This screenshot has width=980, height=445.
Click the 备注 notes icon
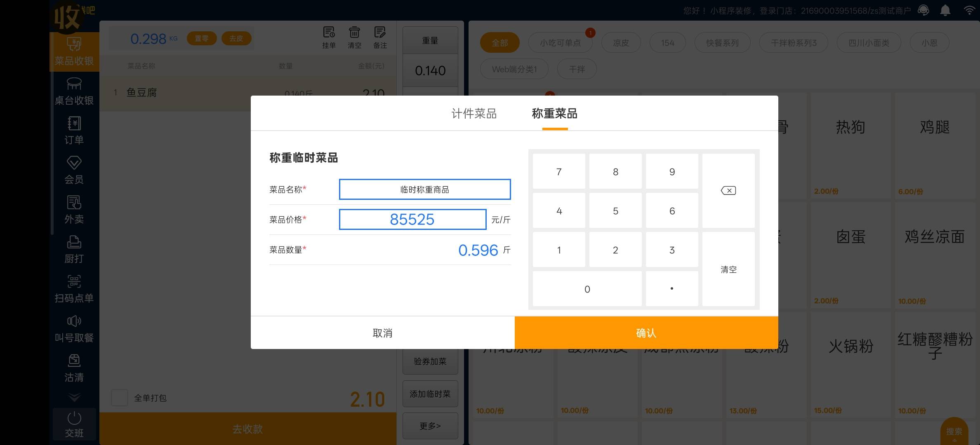click(380, 37)
